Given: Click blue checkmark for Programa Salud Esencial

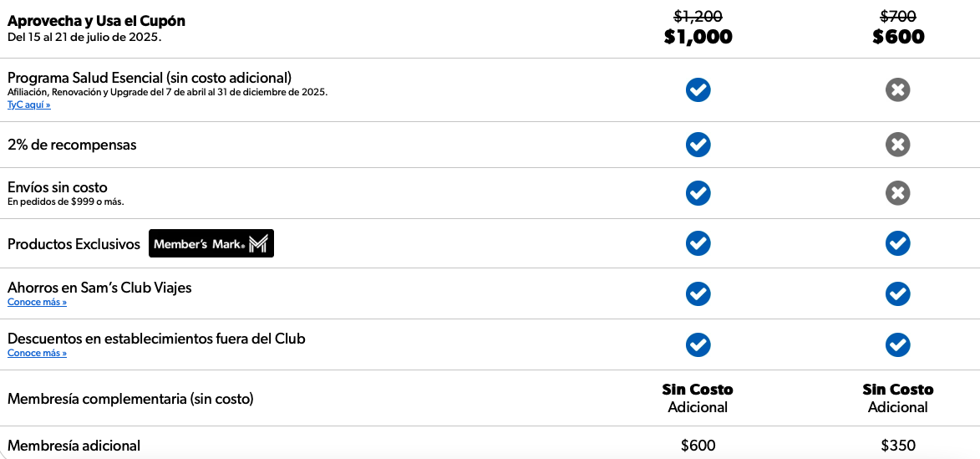Looking at the screenshot, I should pyautogui.click(x=698, y=89).
